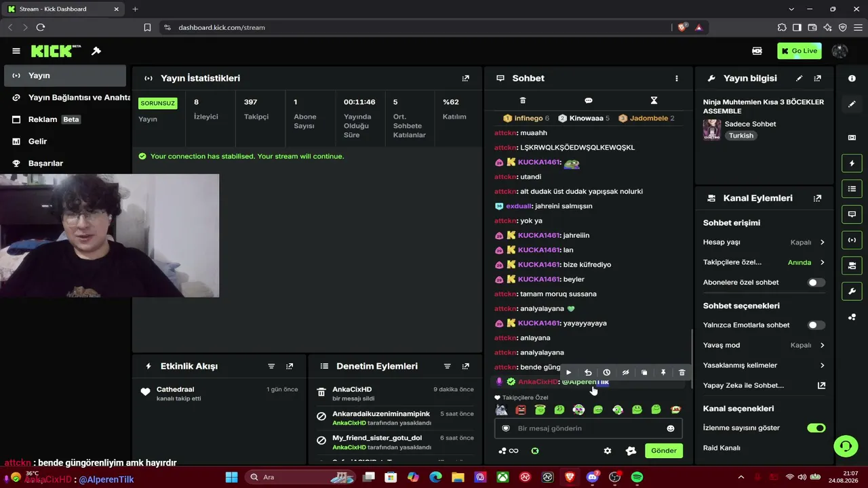
Task: Open a new browser tab
Action: click(x=135, y=9)
